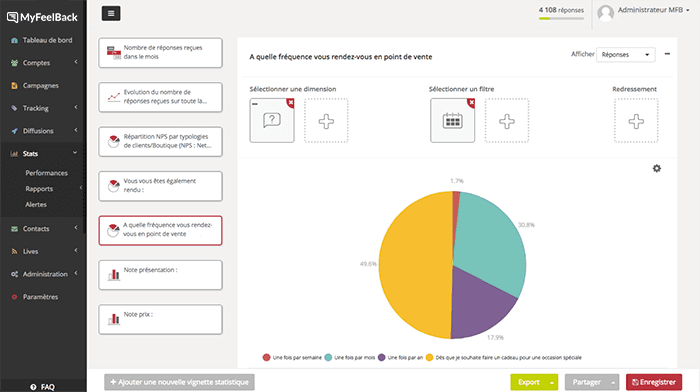Remove the calendar date filter
The image size is (700, 392).
(471, 103)
